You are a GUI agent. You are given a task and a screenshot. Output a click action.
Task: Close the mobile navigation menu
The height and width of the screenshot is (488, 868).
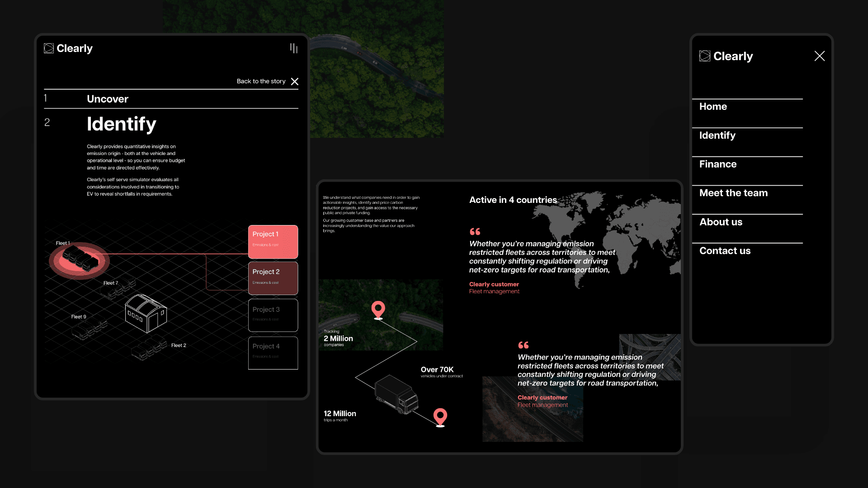tap(819, 56)
